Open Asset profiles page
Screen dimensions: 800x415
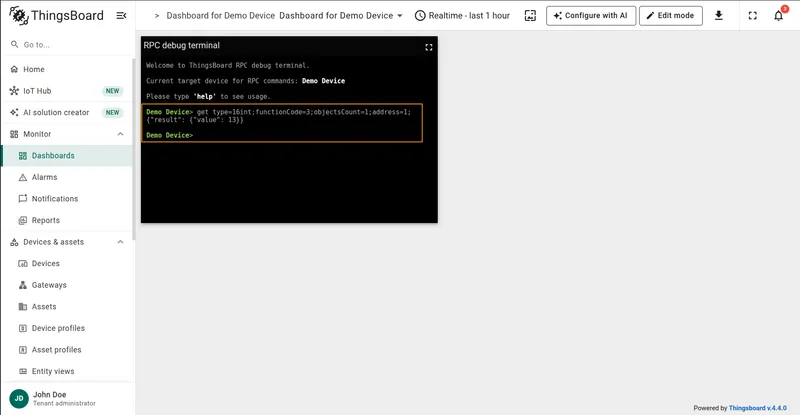pyautogui.click(x=67, y=350)
